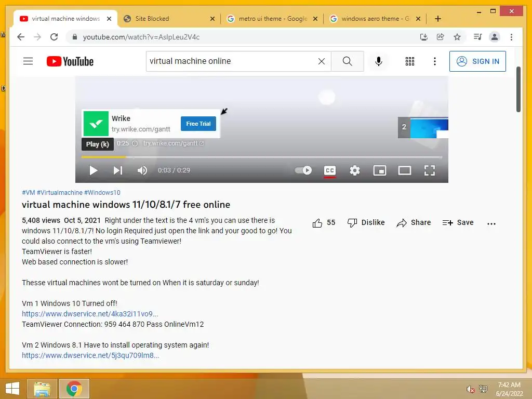Click the SIGN IN button
Image resolution: width=532 pixels, height=399 pixels.
click(x=477, y=61)
